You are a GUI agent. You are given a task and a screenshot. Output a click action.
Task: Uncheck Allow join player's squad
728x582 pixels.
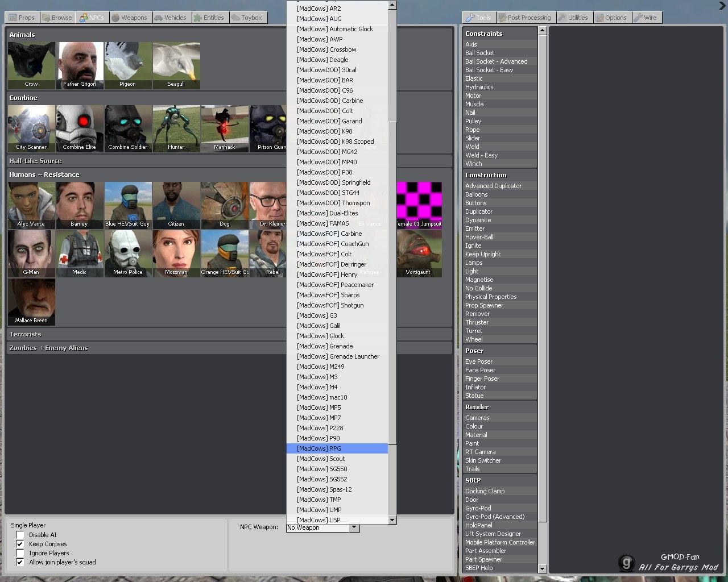[x=20, y=562]
